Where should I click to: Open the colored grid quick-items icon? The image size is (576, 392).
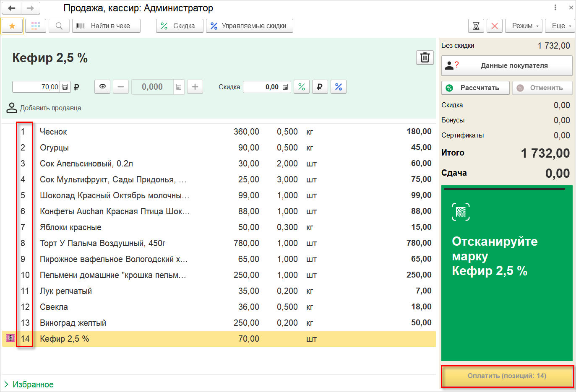click(36, 26)
